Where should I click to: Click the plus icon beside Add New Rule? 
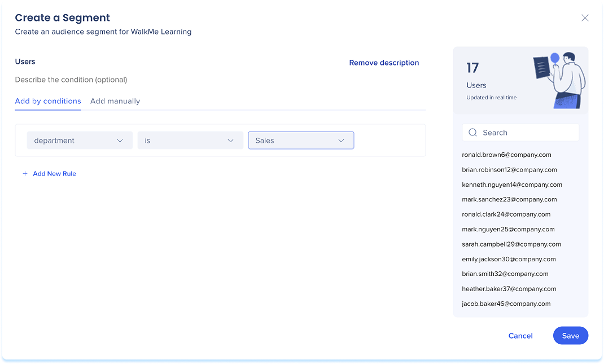(25, 174)
